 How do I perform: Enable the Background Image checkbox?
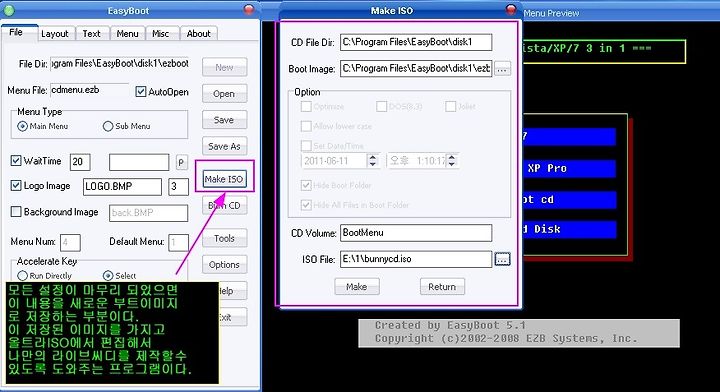coord(16,212)
